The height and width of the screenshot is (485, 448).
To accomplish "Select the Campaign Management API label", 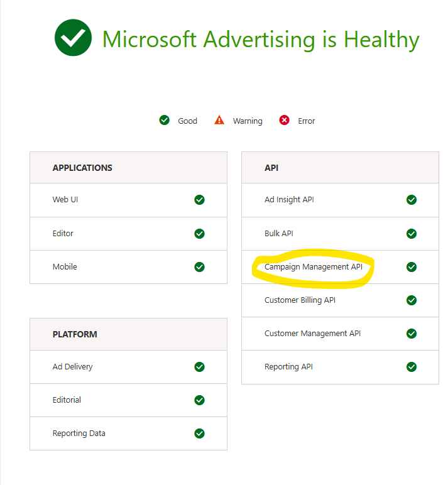I will tap(314, 267).
